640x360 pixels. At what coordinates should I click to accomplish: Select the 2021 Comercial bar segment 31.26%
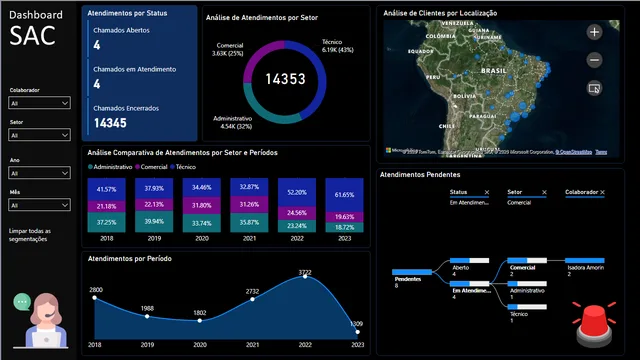coord(249,204)
